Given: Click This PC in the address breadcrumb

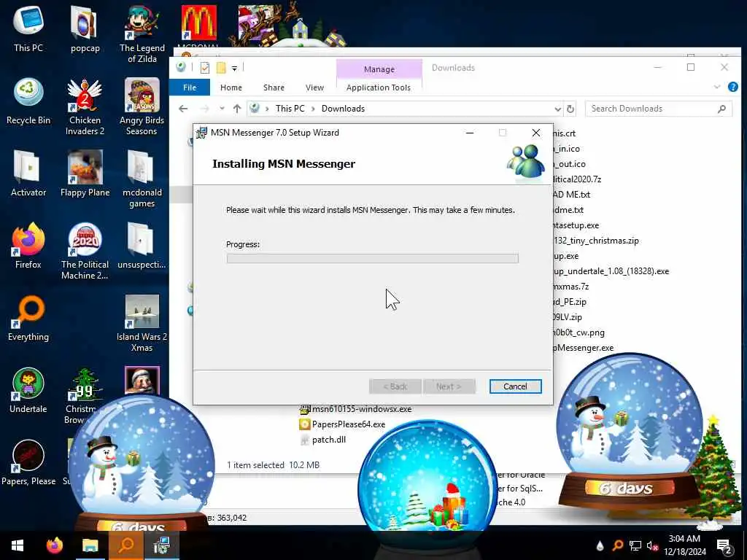Looking at the screenshot, I should 290,109.
